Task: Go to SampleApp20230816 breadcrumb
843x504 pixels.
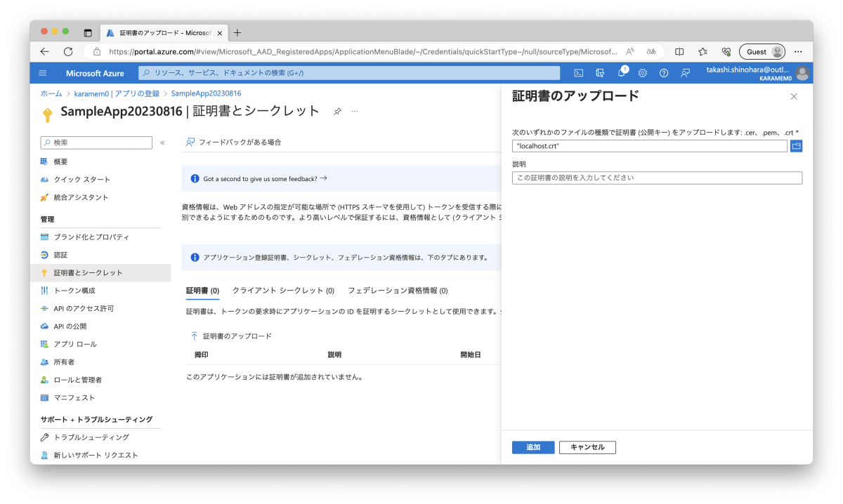Action: point(207,93)
